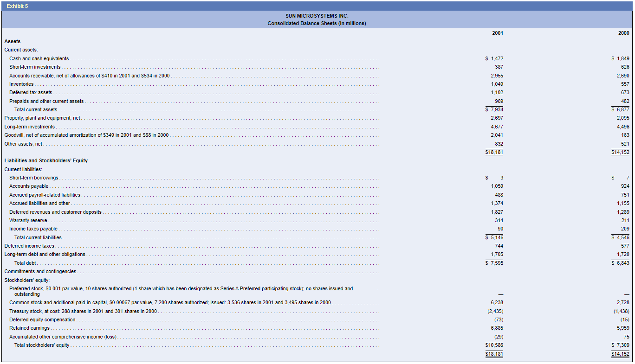Select the Exhibit 5 header label

[x=17, y=6]
